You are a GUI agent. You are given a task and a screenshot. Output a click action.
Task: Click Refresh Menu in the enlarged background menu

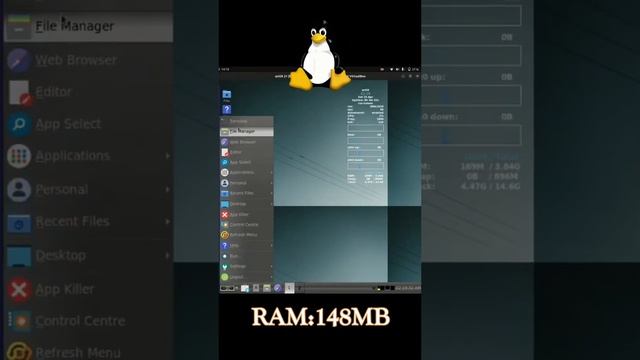pyautogui.click(x=89, y=352)
